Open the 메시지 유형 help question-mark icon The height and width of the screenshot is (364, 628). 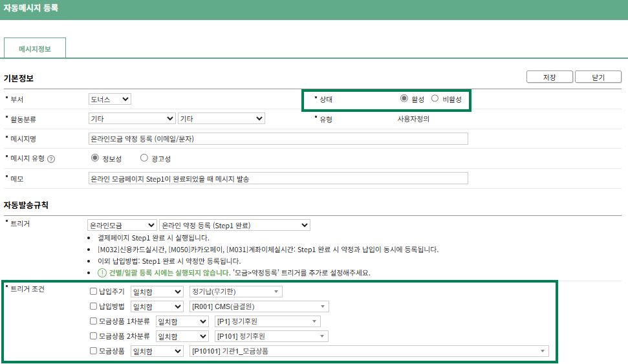pos(51,159)
